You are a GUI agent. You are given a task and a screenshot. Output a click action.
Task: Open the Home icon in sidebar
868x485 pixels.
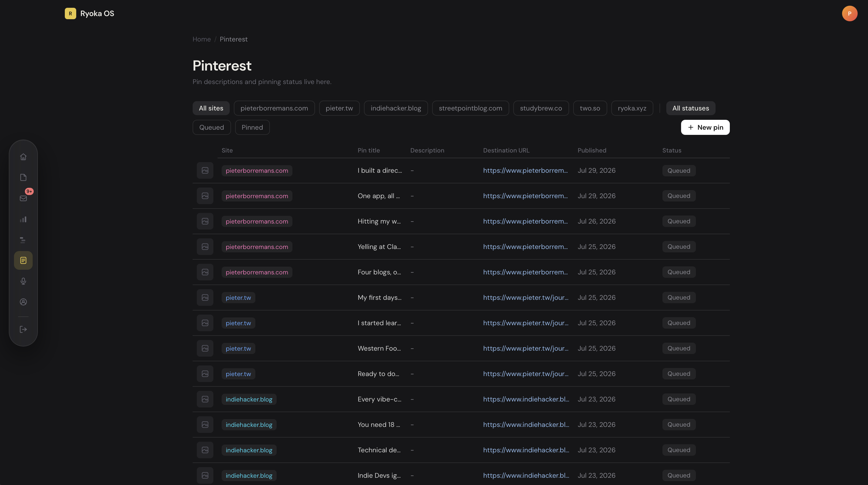tap(23, 157)
